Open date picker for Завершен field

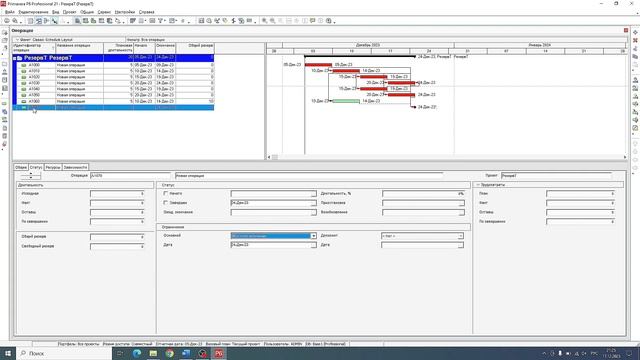[313, 203]
